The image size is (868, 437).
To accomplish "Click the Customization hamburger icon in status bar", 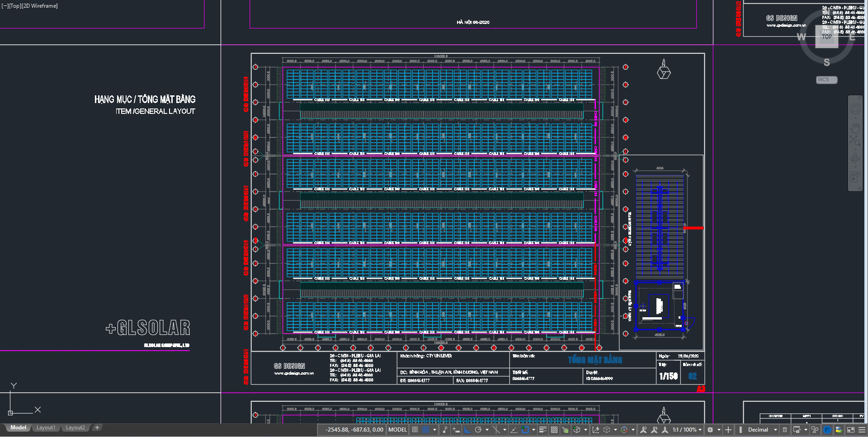I will click(x=862, y=430).
